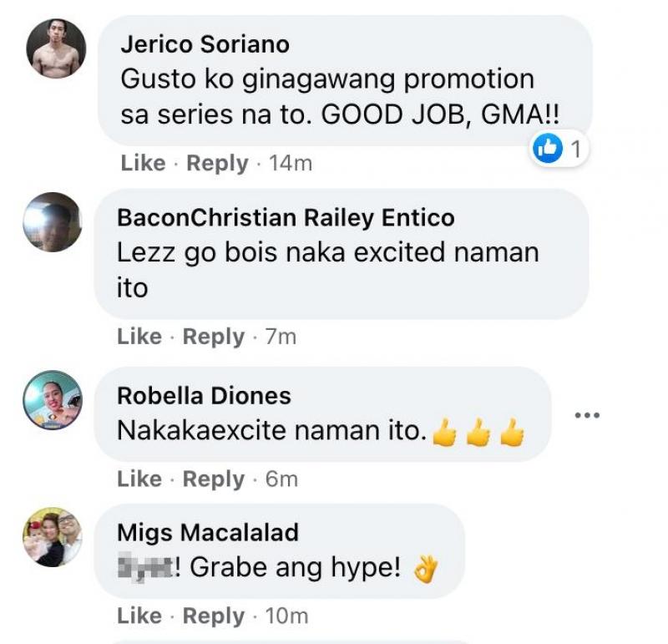
Task: Click the blue thumbs-up reaction icon
Action: coord(548,149)
